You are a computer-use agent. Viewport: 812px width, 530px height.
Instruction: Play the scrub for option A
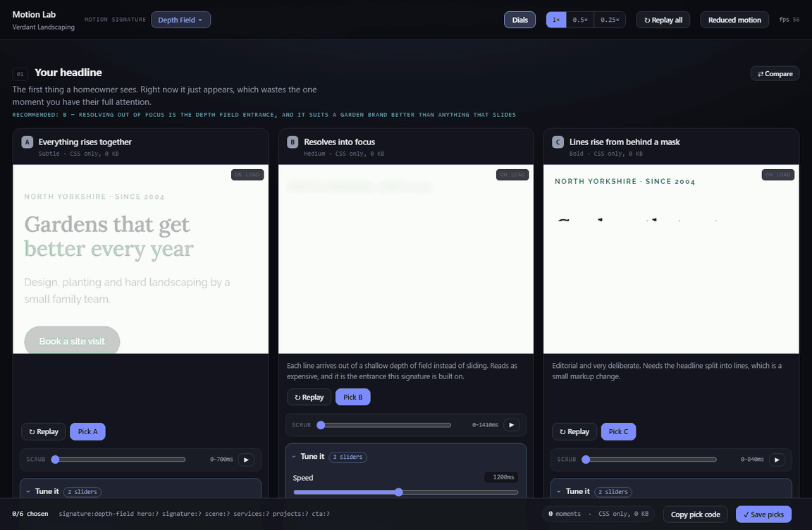[x=246, y=460]
